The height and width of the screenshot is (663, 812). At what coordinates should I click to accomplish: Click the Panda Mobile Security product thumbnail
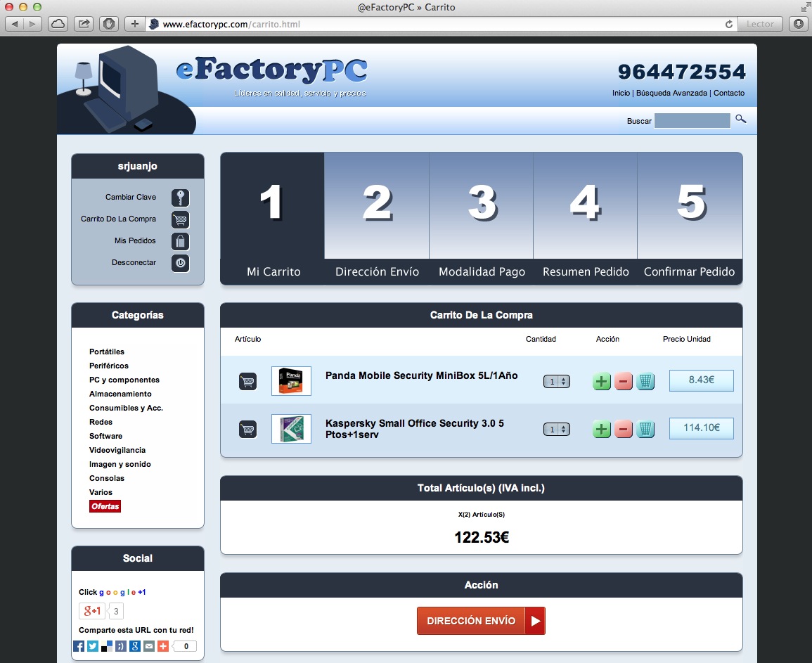(291, 381)
